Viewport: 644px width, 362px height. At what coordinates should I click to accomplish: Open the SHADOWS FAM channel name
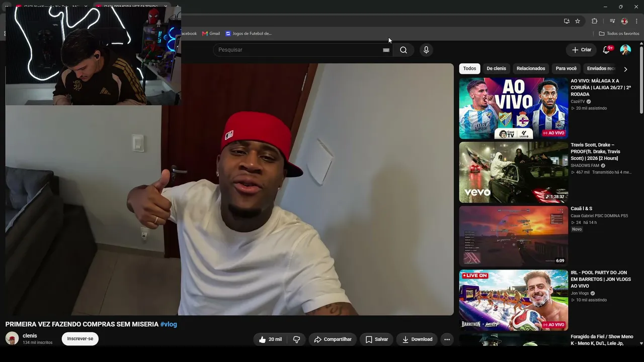585,165
